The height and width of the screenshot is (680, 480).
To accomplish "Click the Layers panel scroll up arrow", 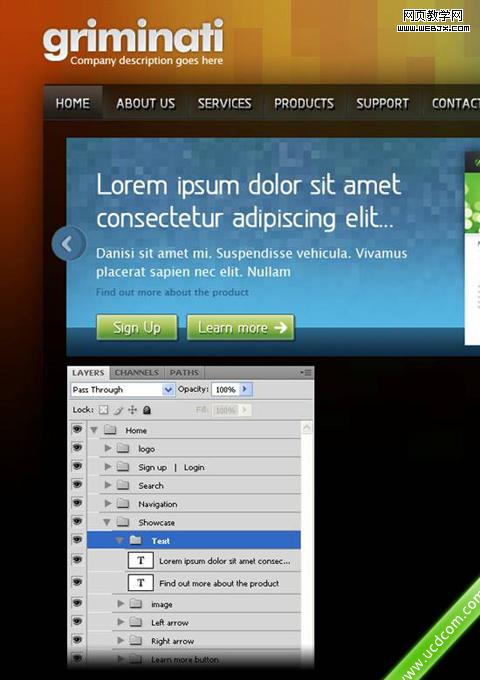I will coord(307,429).
